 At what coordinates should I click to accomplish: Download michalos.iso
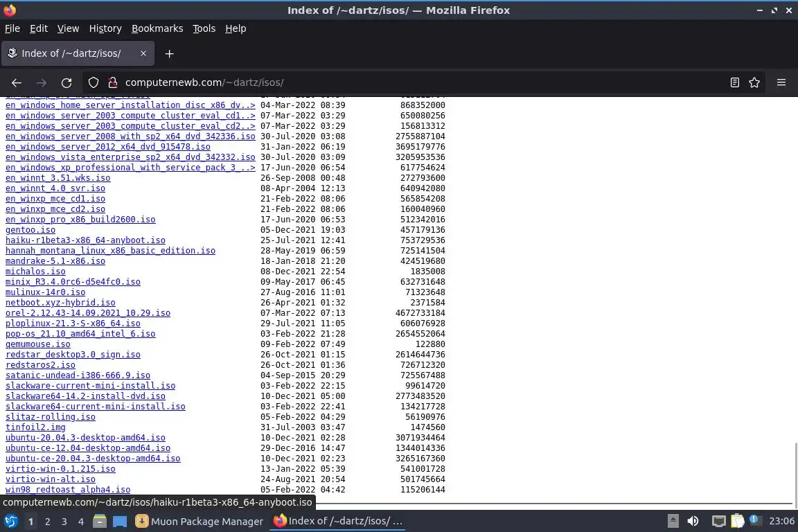35,272
